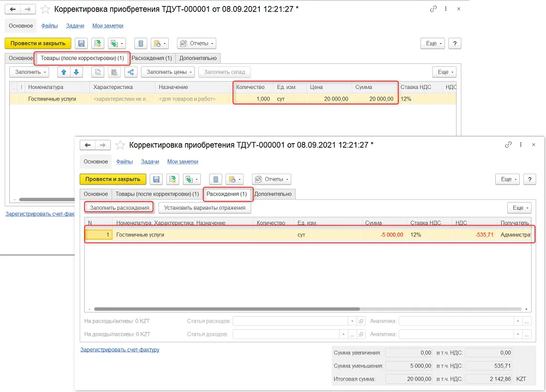Click the horizontal scrollbar under the discrepancies table

(x=227, y=309)
